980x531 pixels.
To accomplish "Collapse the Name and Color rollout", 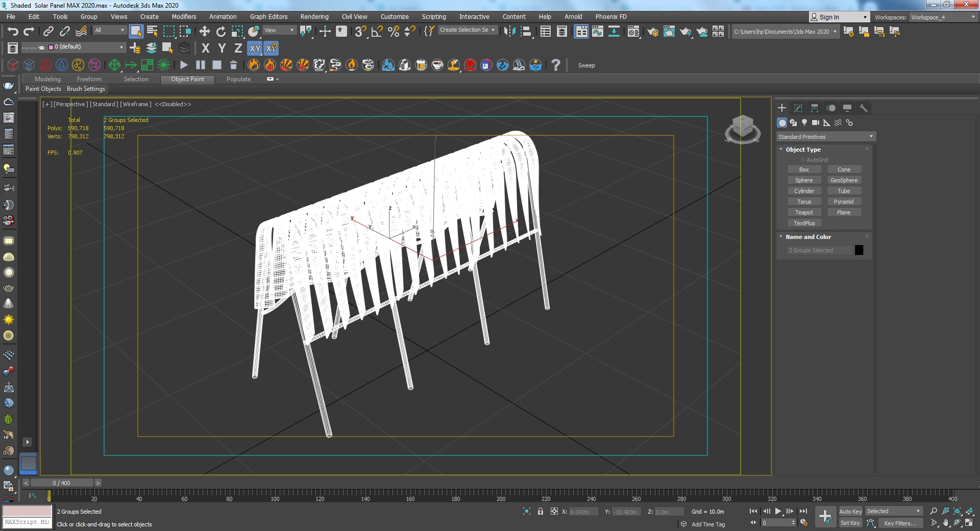I will pyautogui.click(x=808, y=237).
